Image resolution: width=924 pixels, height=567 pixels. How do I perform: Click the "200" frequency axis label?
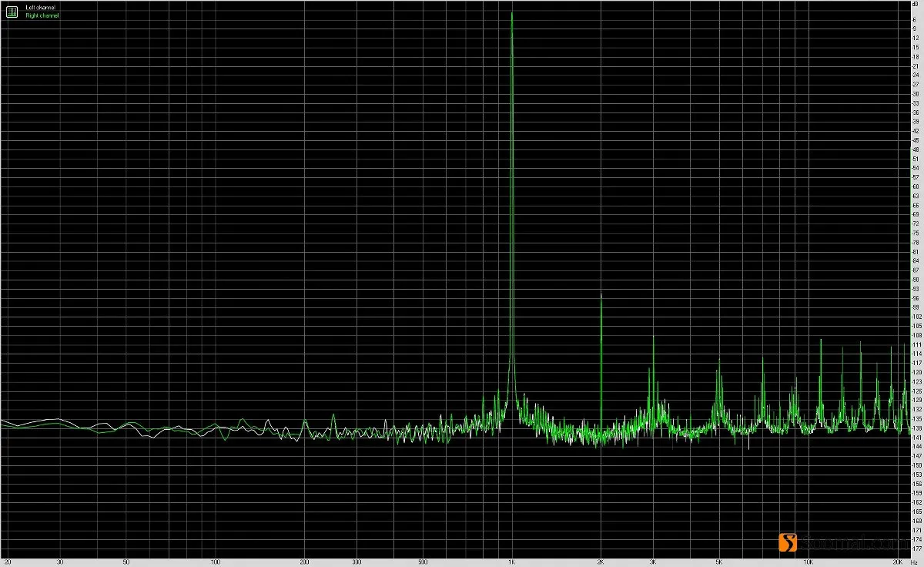pos(305,562)
